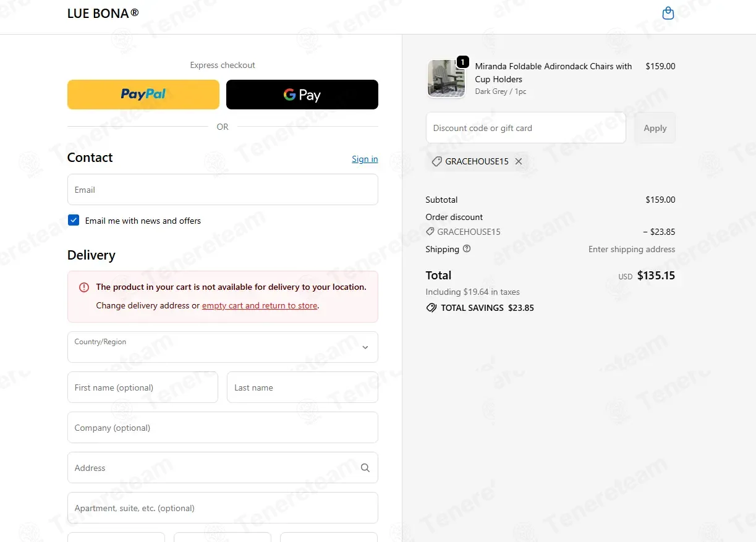Follow empty cart and return to store link

(x=260, y=305)
